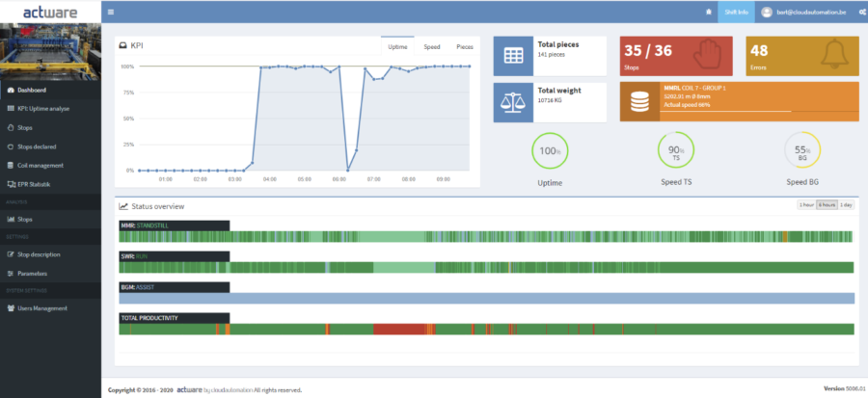Open Users Management page

pyautogui.click(x=42, y=307)
